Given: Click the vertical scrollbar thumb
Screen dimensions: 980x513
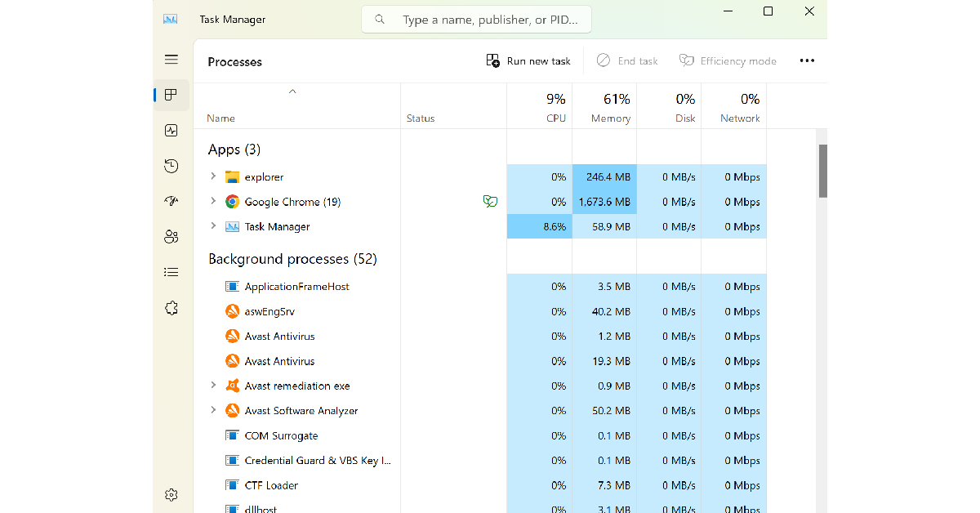Looking at the screenshot, I should pos(822,171).
